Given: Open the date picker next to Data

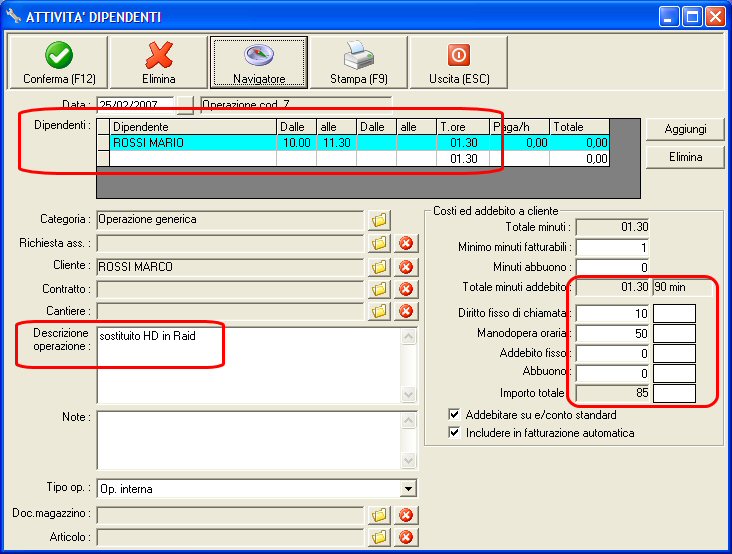Looking at the screenshot, I should pyautogui.click(x=185, y=105).
